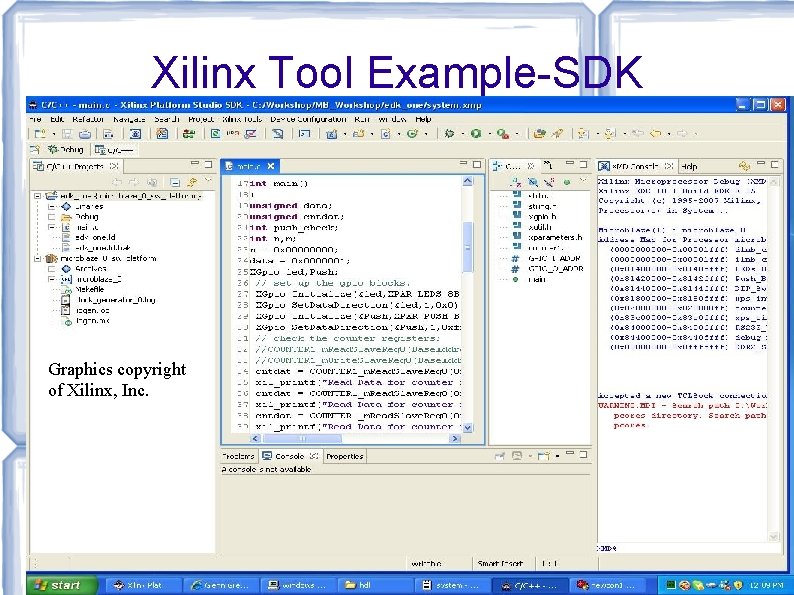Viewport: 794px width, 595px height.
Task: Click the Help view sync icon
Action: (x=744, y=166)
